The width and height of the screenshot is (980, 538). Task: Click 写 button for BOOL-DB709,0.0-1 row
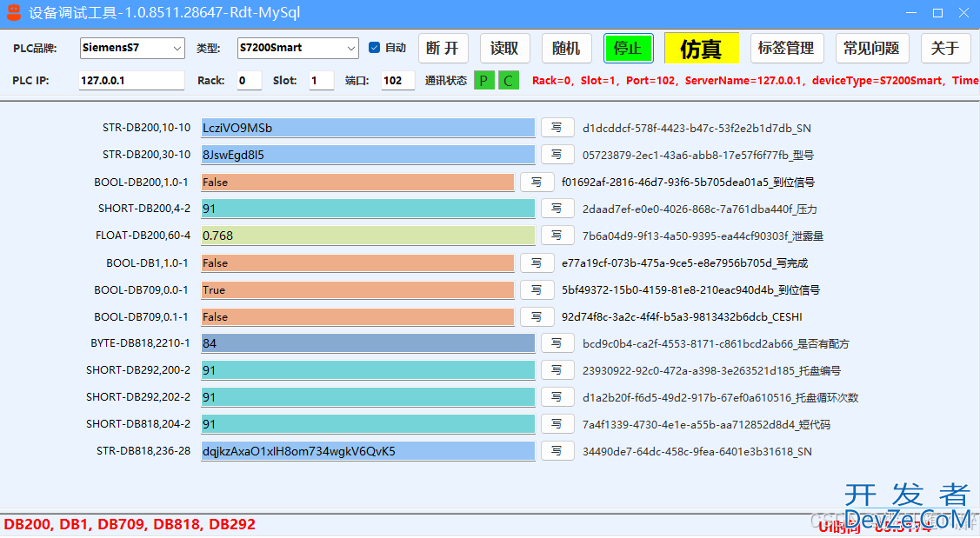(537, 289)
